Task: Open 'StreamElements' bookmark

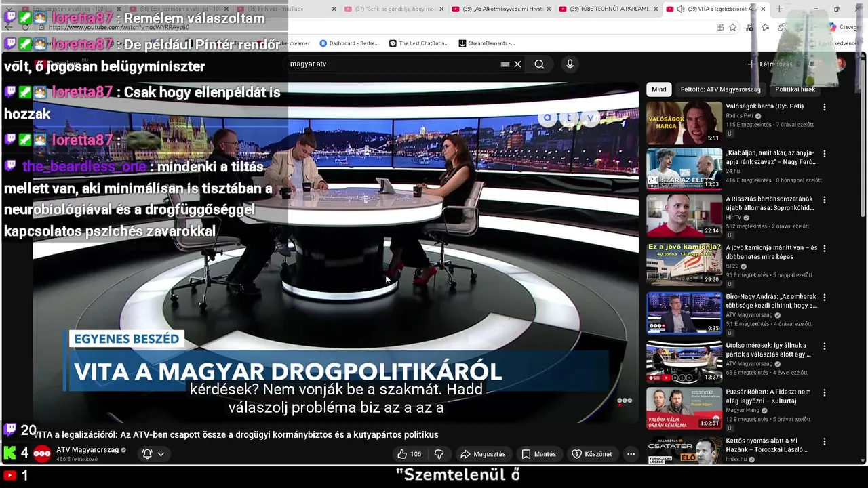Action: pyautogui.click(x=486, y=43)
